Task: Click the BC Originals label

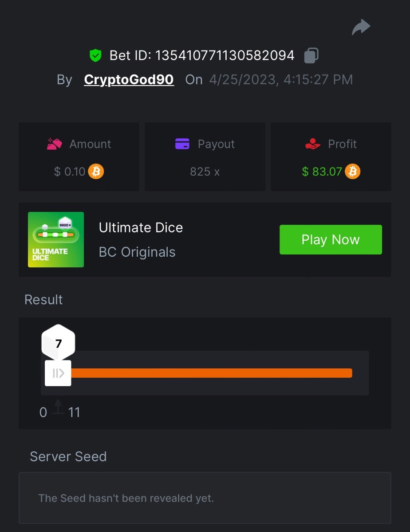Action: tap(137, 252)
